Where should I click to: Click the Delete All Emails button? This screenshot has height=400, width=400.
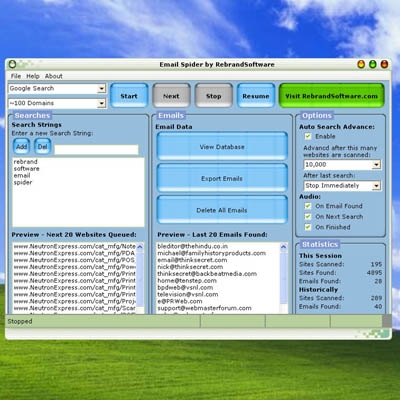222,210
